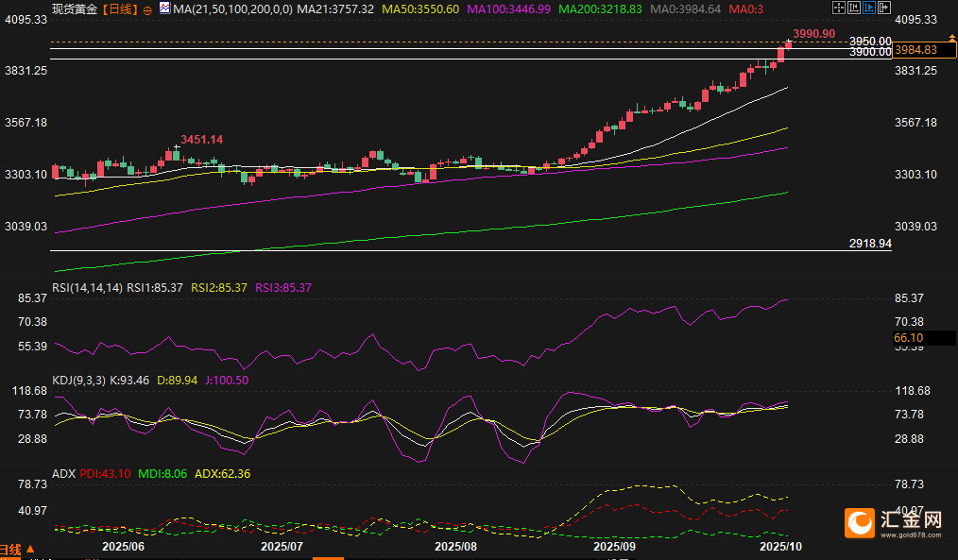The image size is (958, 560).
Task: Click the 2025/10 date on time axis
Action: point(780,546)
